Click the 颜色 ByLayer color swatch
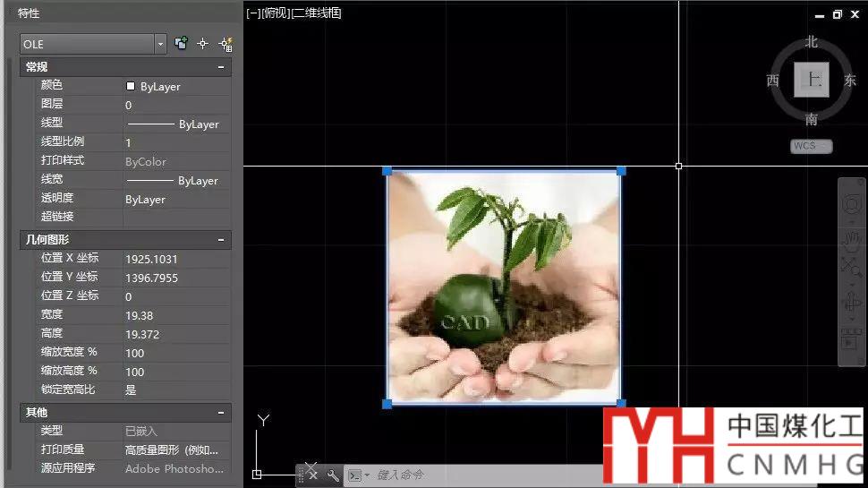The width and height of the screenshot is (868, 488). pyautogui.click(x=131, y=87)
